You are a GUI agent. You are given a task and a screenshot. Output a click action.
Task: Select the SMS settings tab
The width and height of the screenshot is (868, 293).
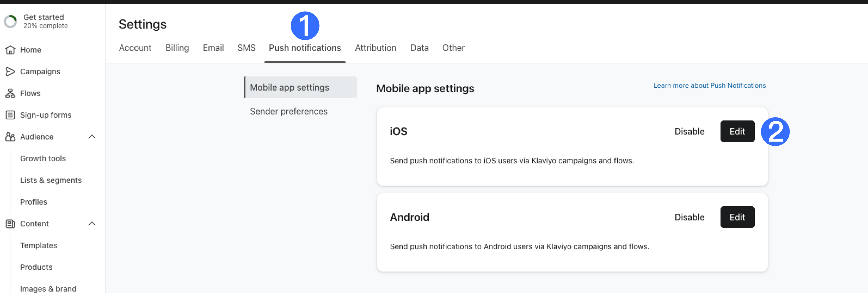click(246, 48)
